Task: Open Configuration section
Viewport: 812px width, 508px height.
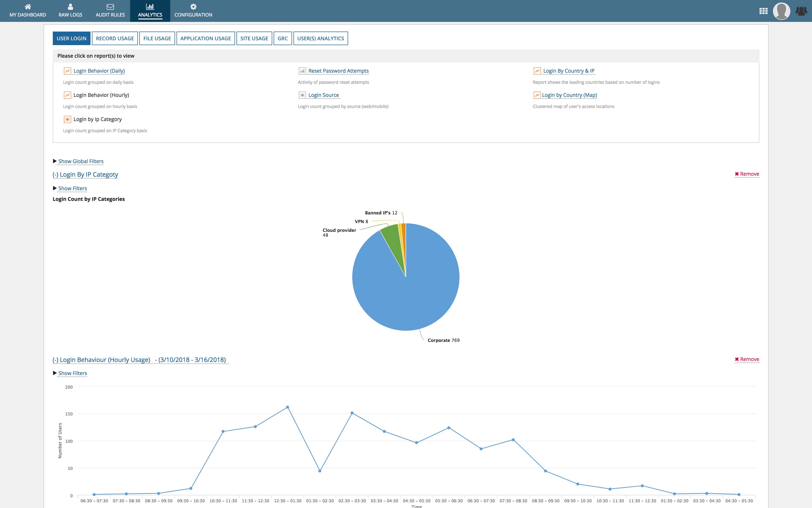Action: [193, 11]
